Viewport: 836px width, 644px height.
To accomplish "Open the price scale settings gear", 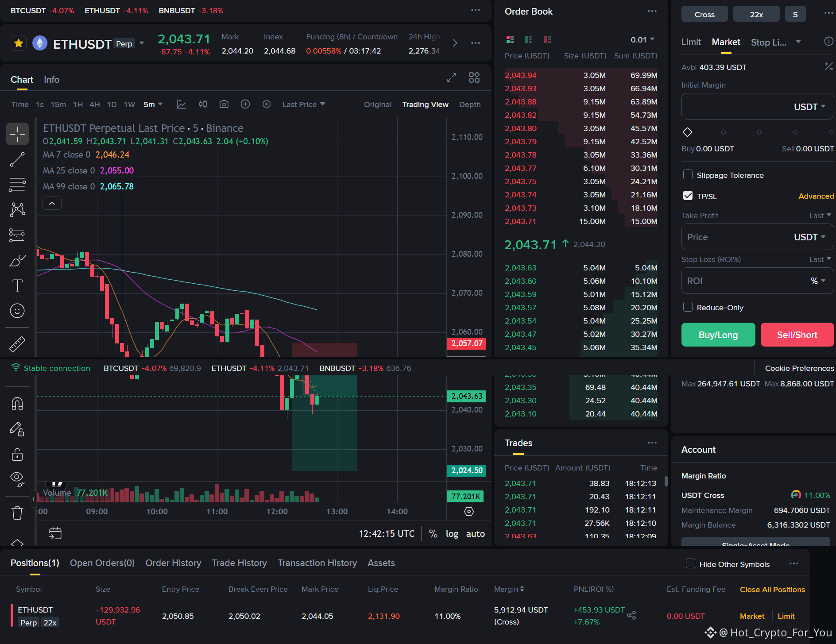I will click(469, 512).
